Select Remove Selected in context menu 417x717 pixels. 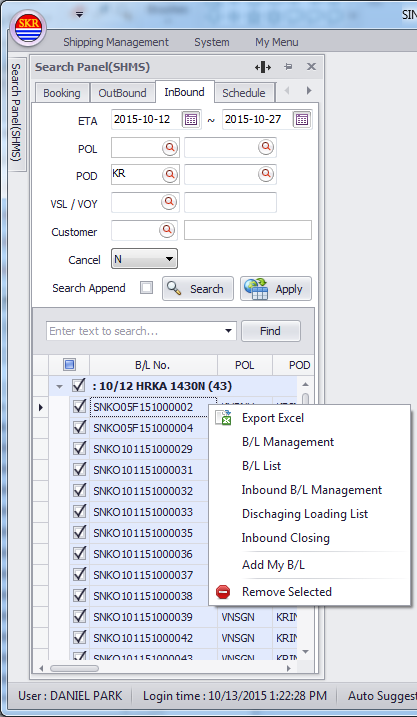click(x=286, y=592)
